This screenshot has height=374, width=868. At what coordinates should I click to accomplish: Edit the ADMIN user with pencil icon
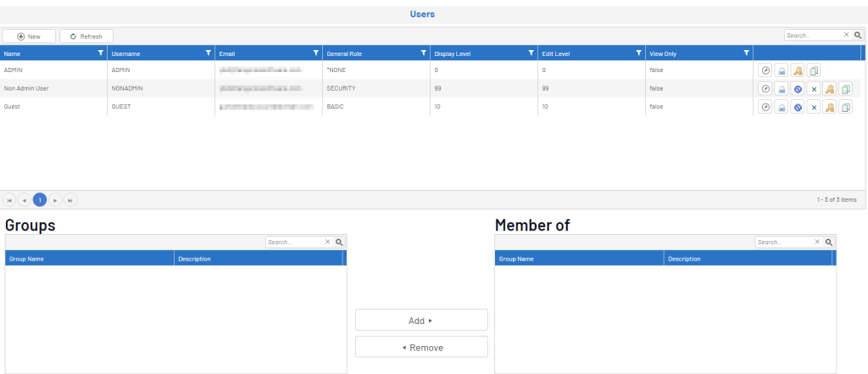(765, 70)
